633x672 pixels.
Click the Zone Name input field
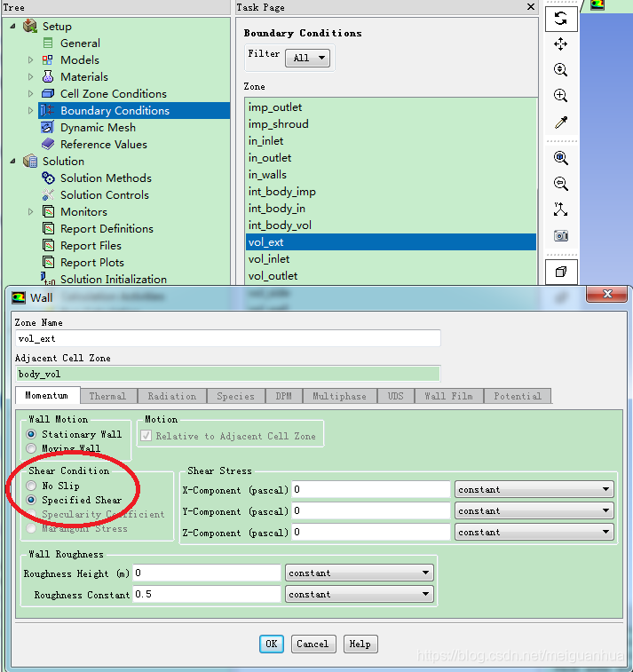click(228, 338)
